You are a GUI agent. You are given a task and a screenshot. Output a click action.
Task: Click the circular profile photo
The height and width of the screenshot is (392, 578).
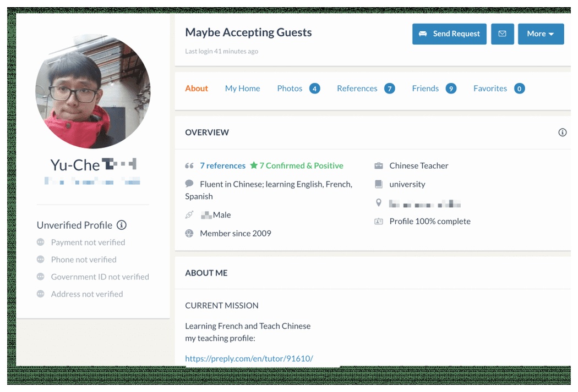93,91
